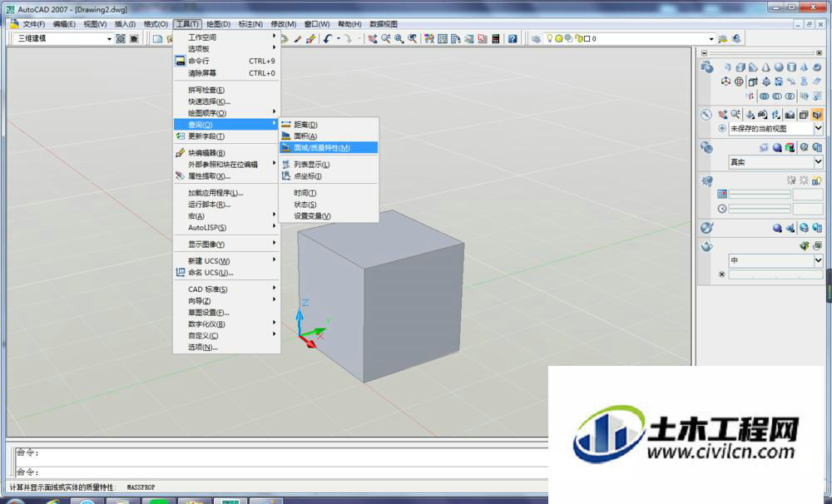832x504 pixels.
Task: Choose 距离(D) in query submenu
Action: pos(329,125)
